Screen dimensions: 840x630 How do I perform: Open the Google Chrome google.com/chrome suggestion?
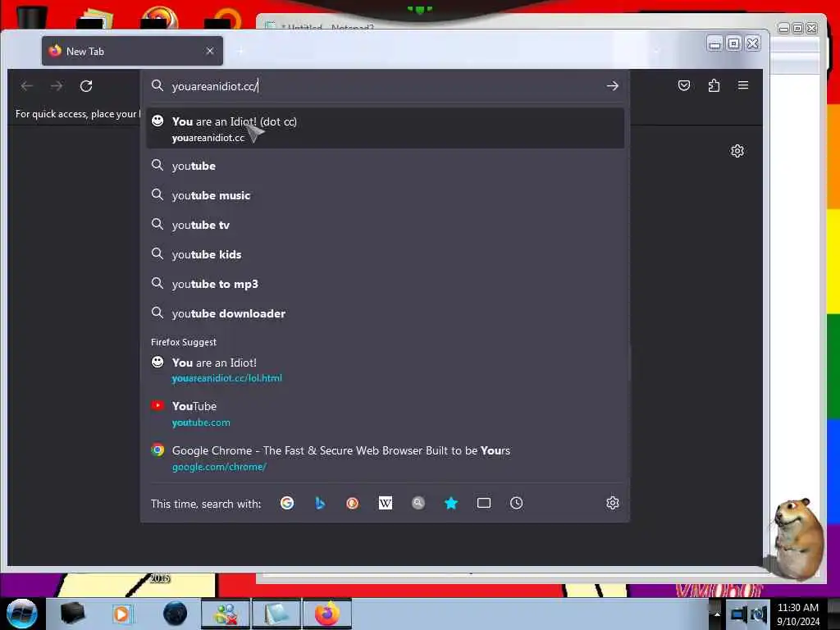click(385, 458)
